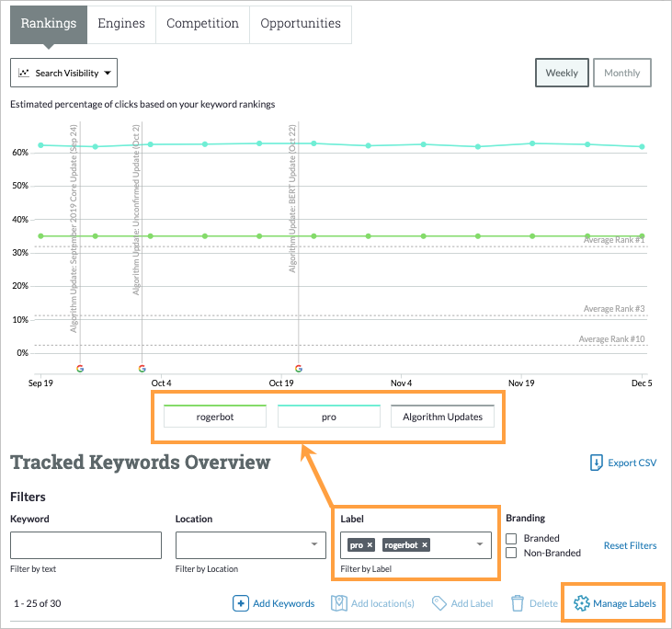Open the Search Visibility dropdown
Image resolution: width=672 pixels, height=629 pixels.
(x=63, y=73)
